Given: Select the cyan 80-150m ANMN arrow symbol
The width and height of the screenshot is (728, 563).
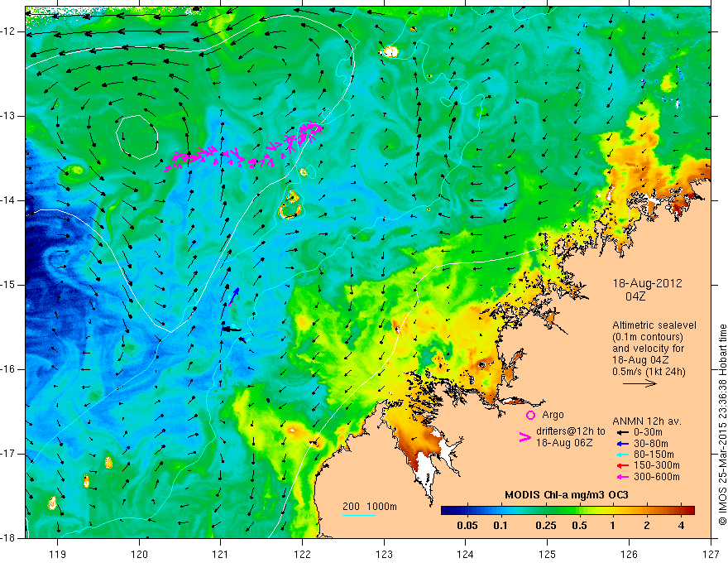Looking at the screenshot, I should click(x=622, y=455).
